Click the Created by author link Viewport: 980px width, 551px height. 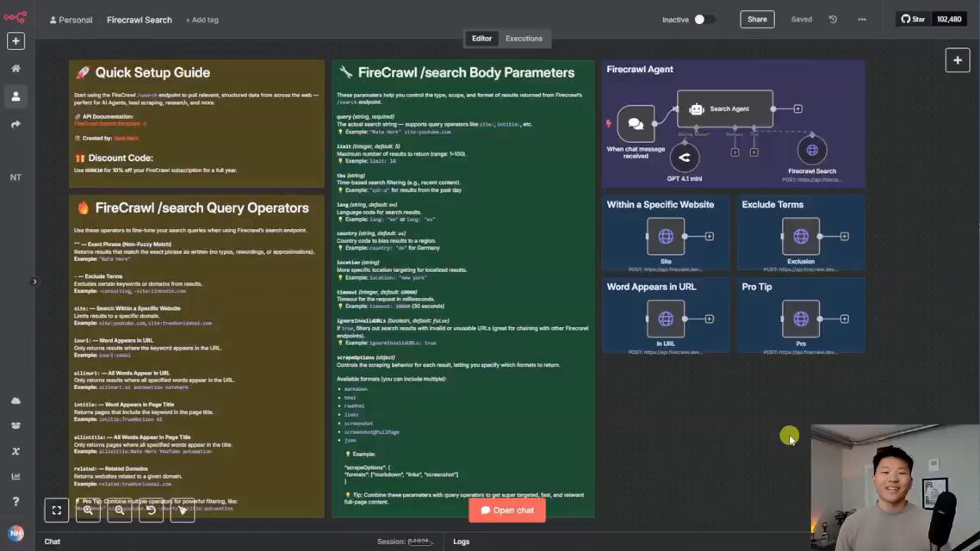click(x=127, y=138)
